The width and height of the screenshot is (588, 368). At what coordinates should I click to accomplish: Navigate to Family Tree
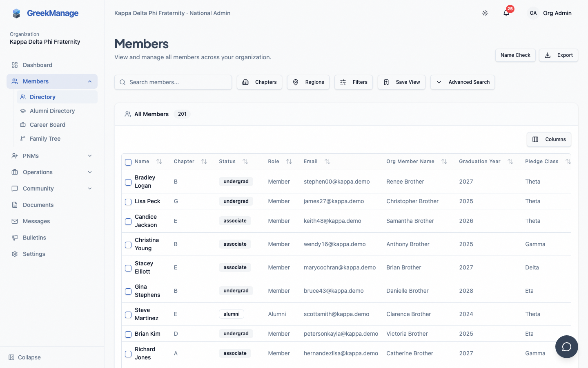[x=57, y=139]
